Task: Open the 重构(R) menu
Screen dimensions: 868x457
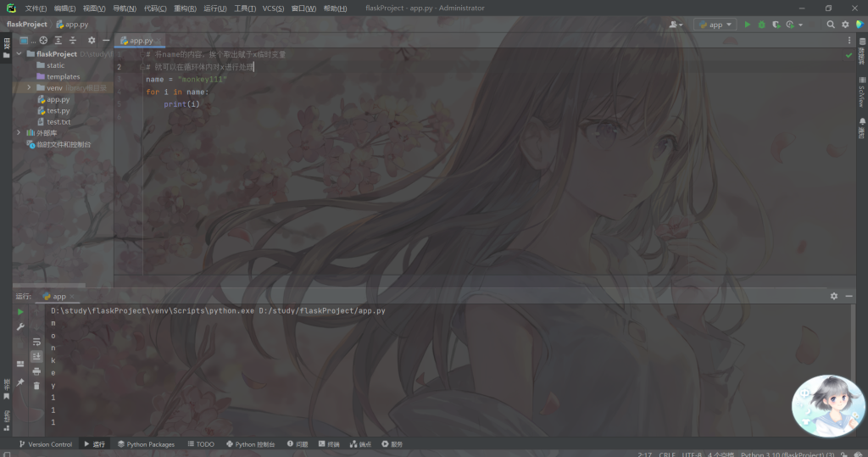Action: [185, 8]
